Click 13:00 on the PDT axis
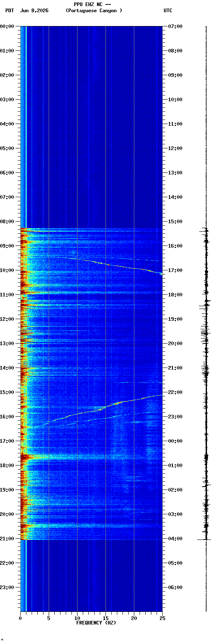The width and height of the screenshot is (224, 644). click(x=7, y=344)
